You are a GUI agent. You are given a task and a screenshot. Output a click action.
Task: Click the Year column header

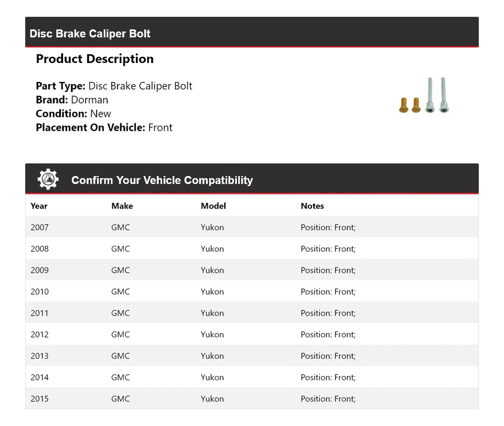coord(39,206)
